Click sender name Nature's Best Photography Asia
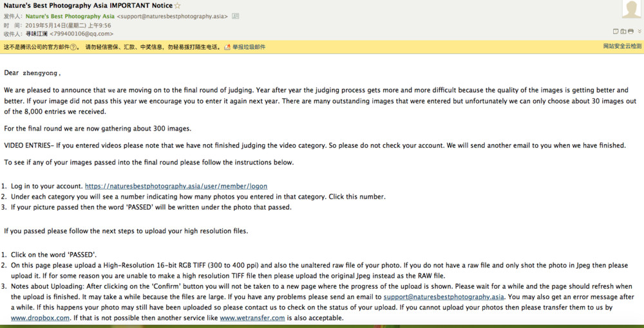This screenshot has width=644, height=328. 70,17
